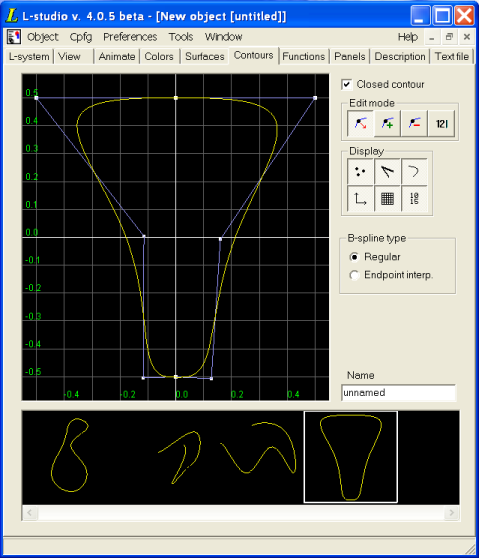Click the top-left control point of contour

(x=36, y=98)
